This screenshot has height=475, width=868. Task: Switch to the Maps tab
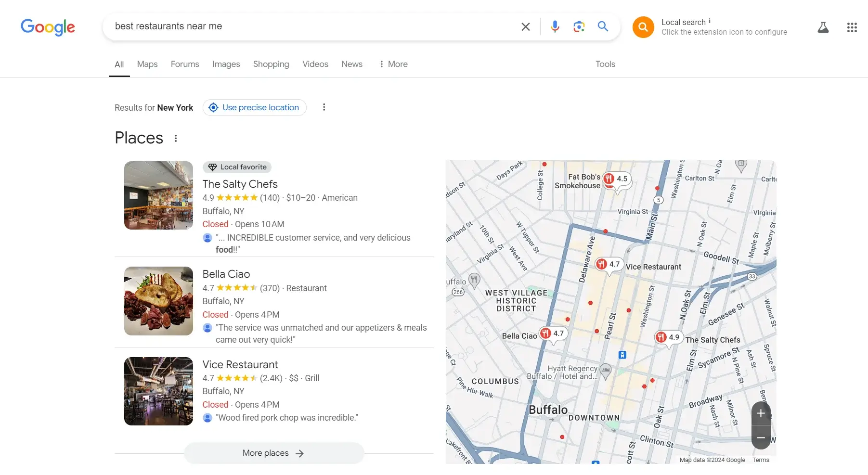click(x=147, y=64)
